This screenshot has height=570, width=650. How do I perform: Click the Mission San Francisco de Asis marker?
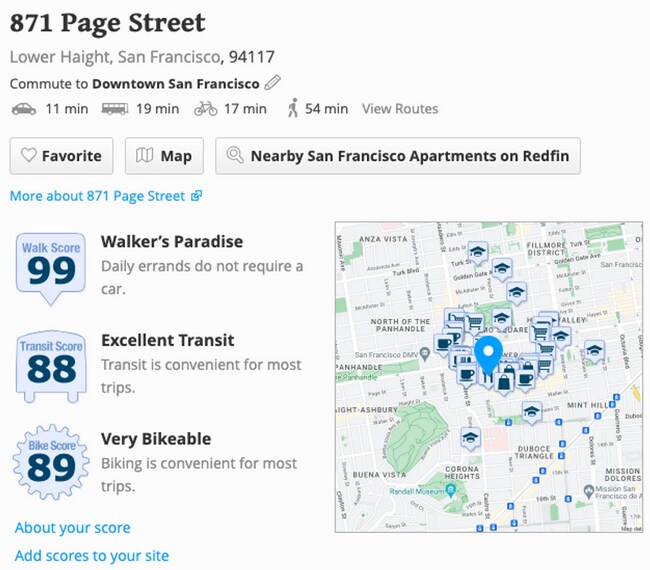pyautogui.click(x=589, y=491)
